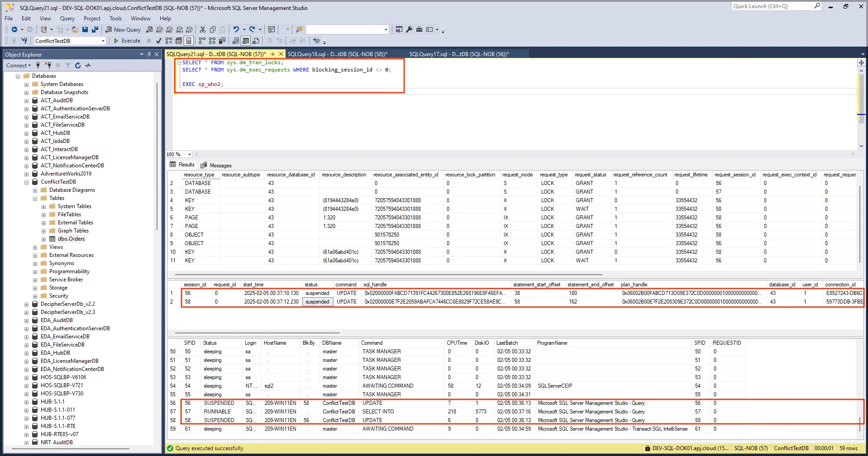This screenshot has width=868, height=456.
Task: Click the Undo arrow icon
Action: coord(236,29)
